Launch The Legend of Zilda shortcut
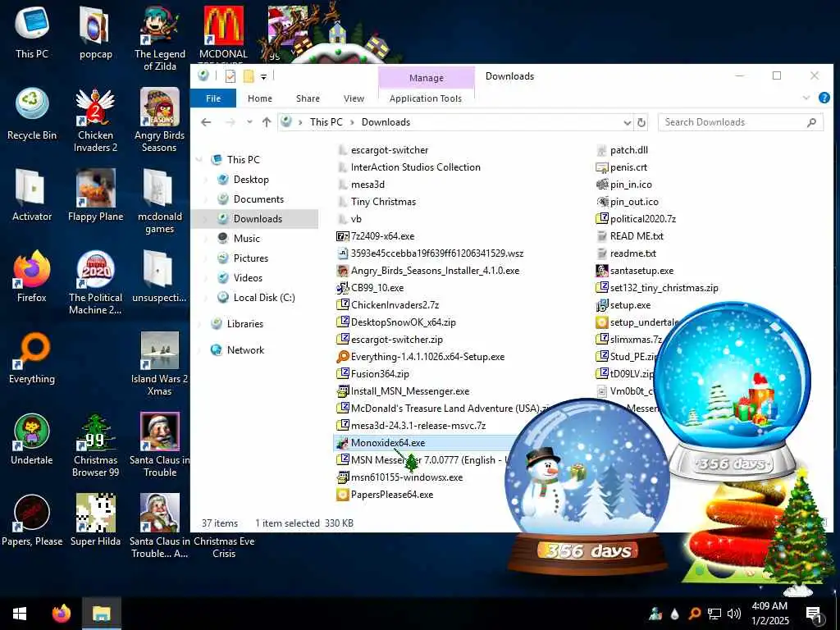 pos(160,39)
